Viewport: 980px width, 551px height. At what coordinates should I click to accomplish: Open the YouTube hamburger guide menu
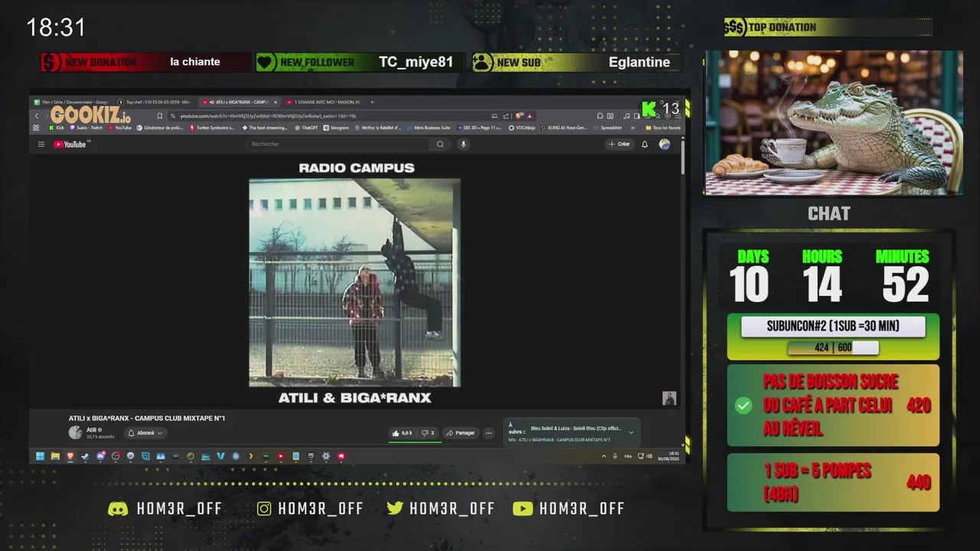pyautogui.click(x=41, y=144)
